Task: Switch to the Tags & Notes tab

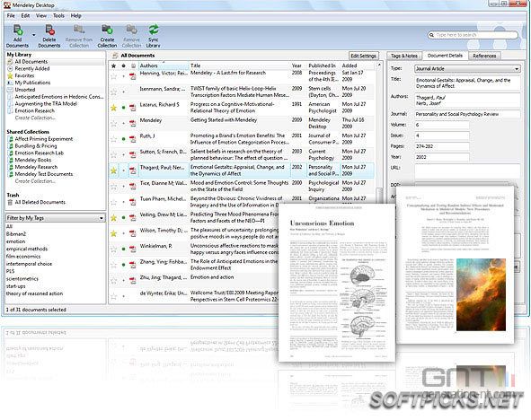Action: click(404, 56)
